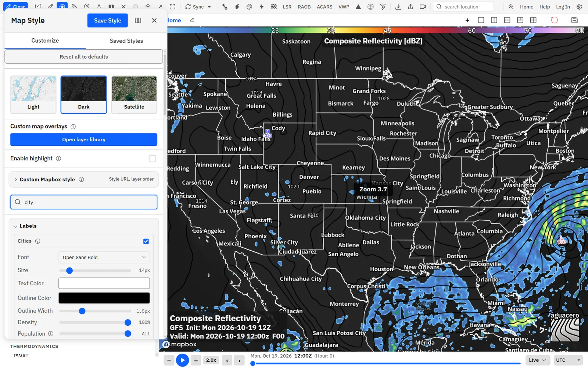Toggle side-by-side view in Map Style panel
This screenshot has height=368, width=588.
tap(138, 21)
